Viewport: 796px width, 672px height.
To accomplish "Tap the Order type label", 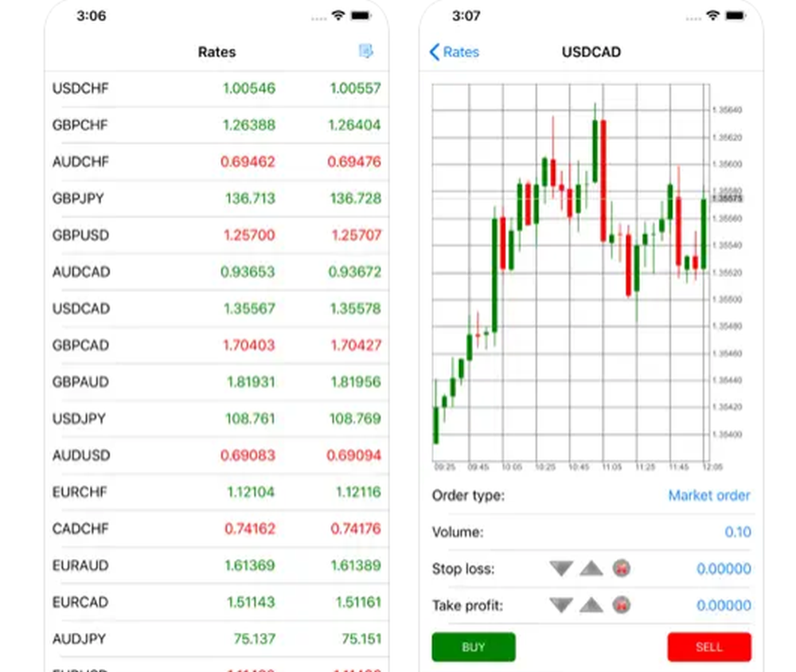I will point(468,495).
